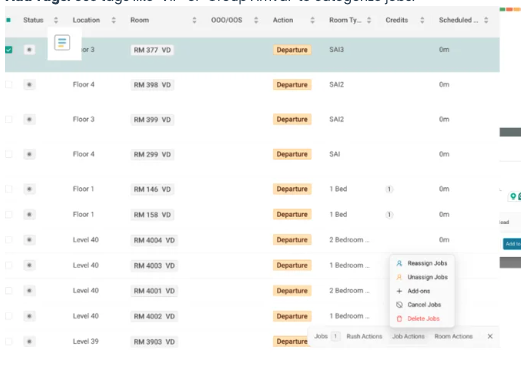
Task: Click '0m' scheduled value on RM 4004 row
Action: coord(444,240)
